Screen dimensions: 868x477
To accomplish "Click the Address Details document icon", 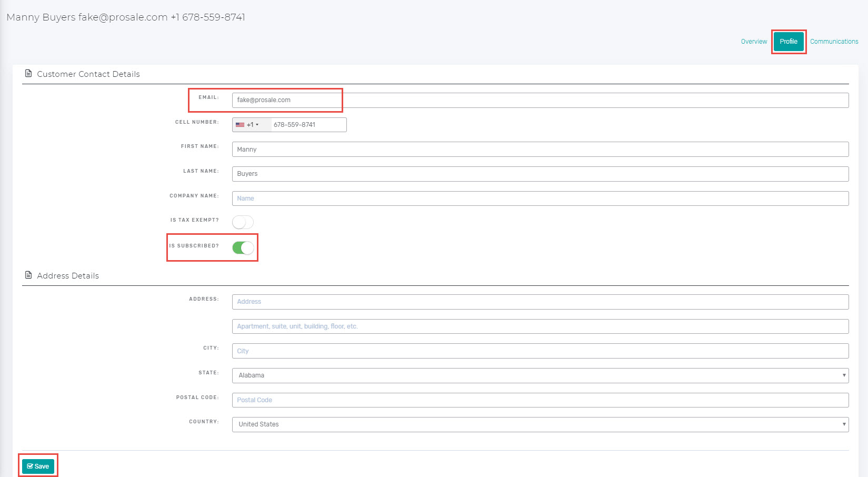I will click(28, 275).
